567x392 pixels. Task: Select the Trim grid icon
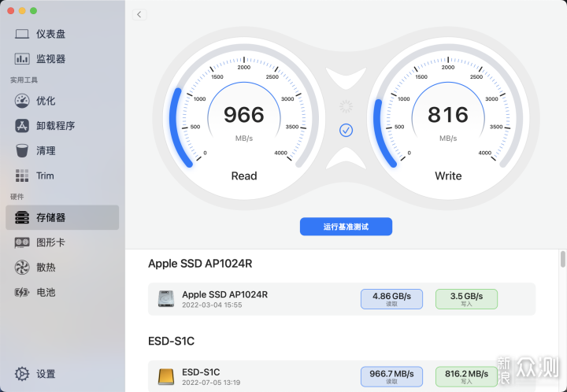[22, 176]
